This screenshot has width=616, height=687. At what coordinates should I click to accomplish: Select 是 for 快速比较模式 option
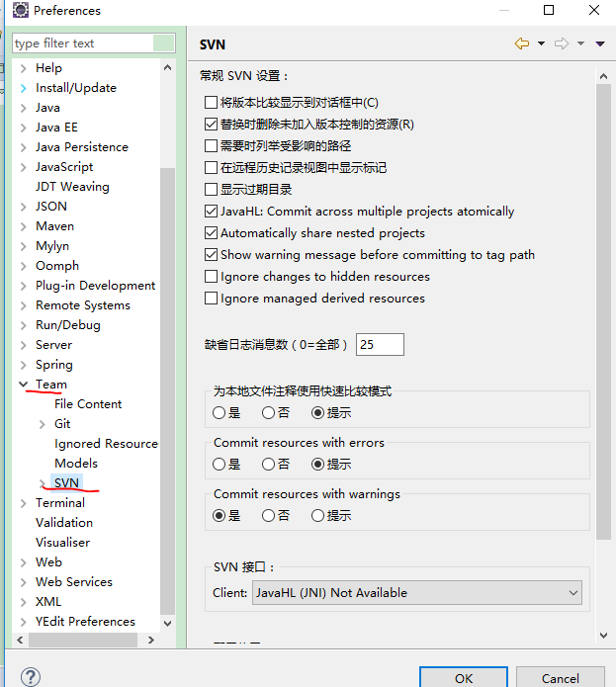click(x=219, y=413)
